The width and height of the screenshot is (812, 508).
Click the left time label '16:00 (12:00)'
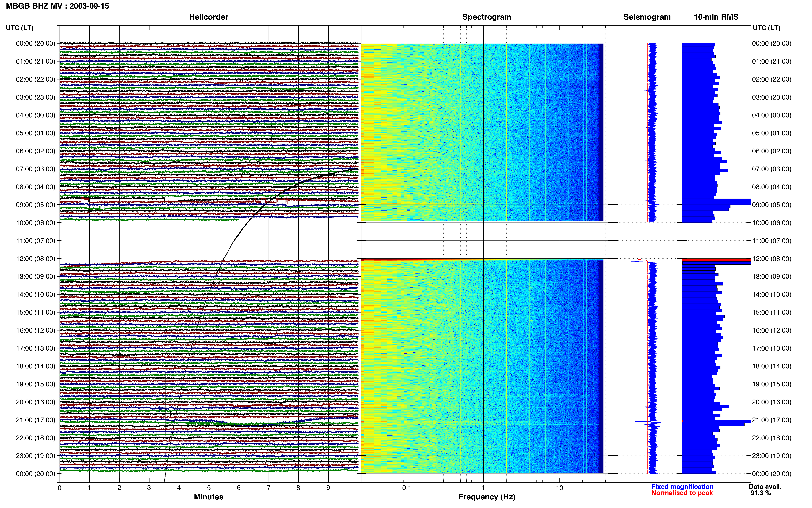[x=36, y=330]
